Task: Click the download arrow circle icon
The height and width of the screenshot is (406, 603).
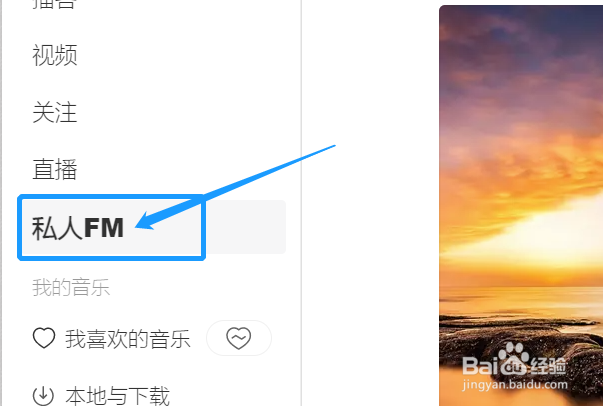Action: point(43,395)
